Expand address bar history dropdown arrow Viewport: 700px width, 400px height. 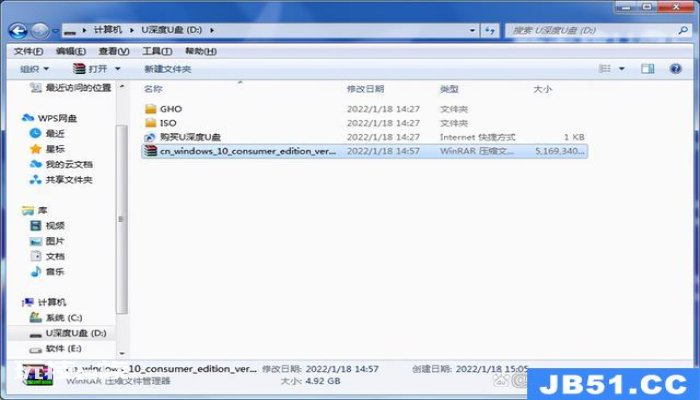click(472, 30)
